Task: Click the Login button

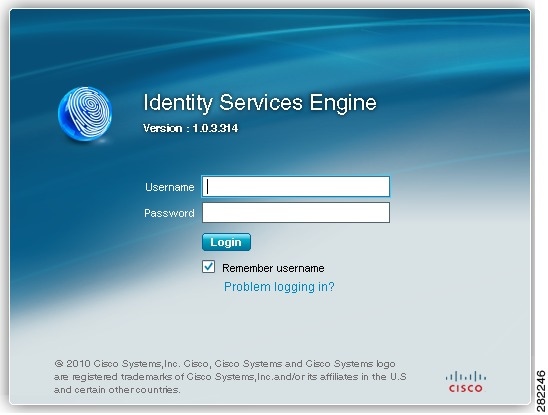Action: point(226,242)
